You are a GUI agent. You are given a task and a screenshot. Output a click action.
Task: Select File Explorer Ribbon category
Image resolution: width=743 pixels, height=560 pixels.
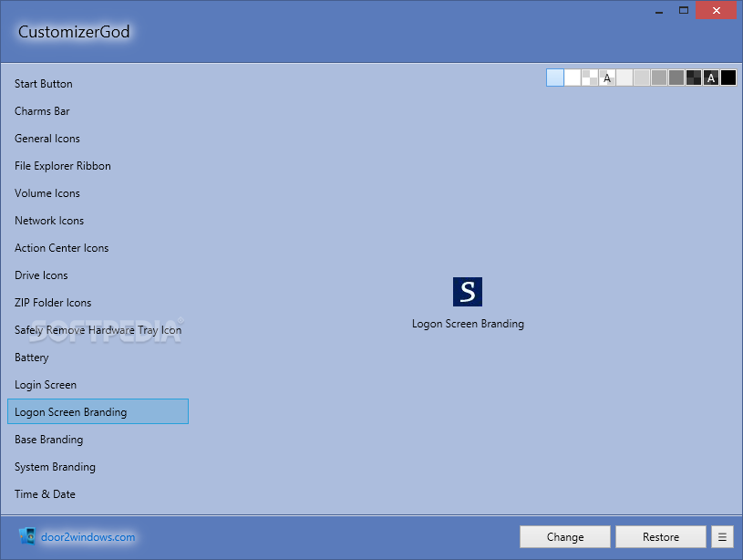98,165
